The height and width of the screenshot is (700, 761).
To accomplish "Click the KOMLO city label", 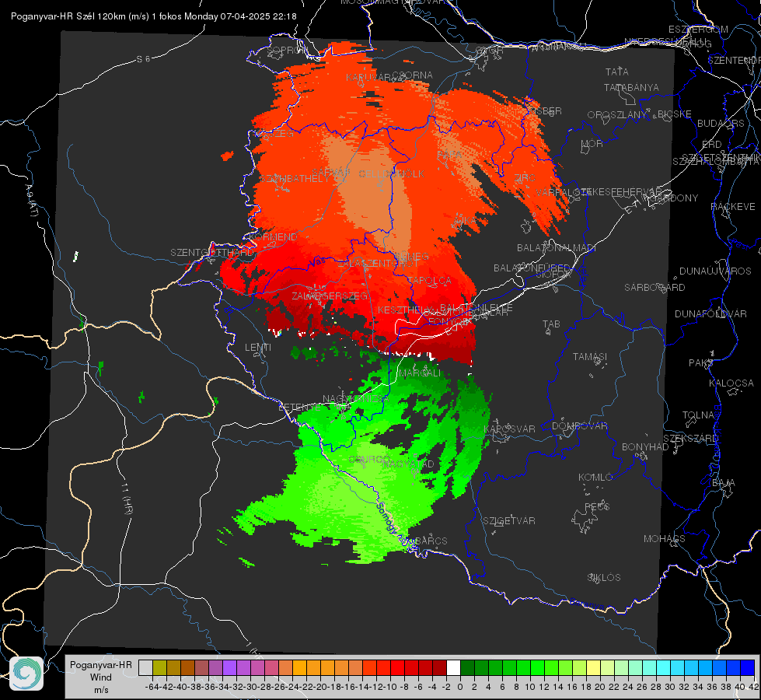I will [x=595, y=478].
